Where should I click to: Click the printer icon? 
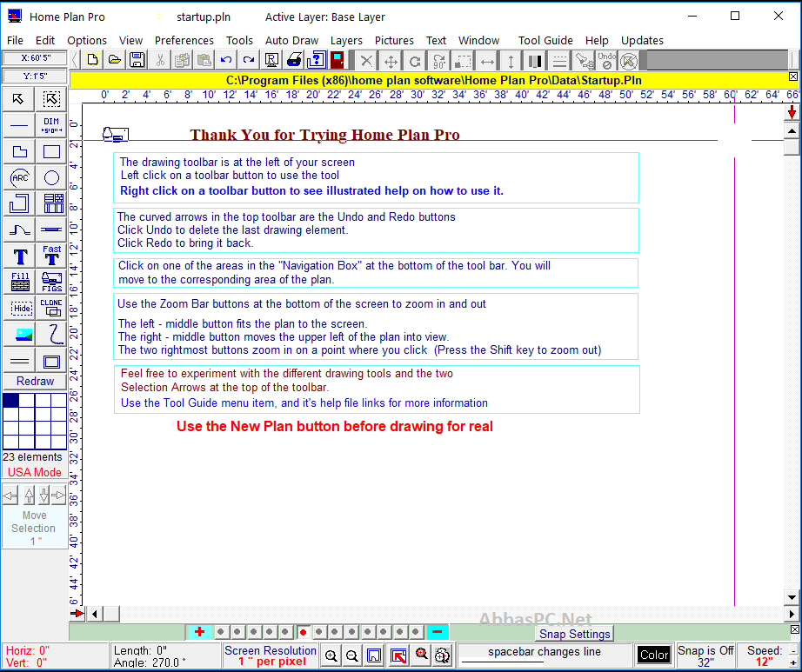tap(294, 60)
